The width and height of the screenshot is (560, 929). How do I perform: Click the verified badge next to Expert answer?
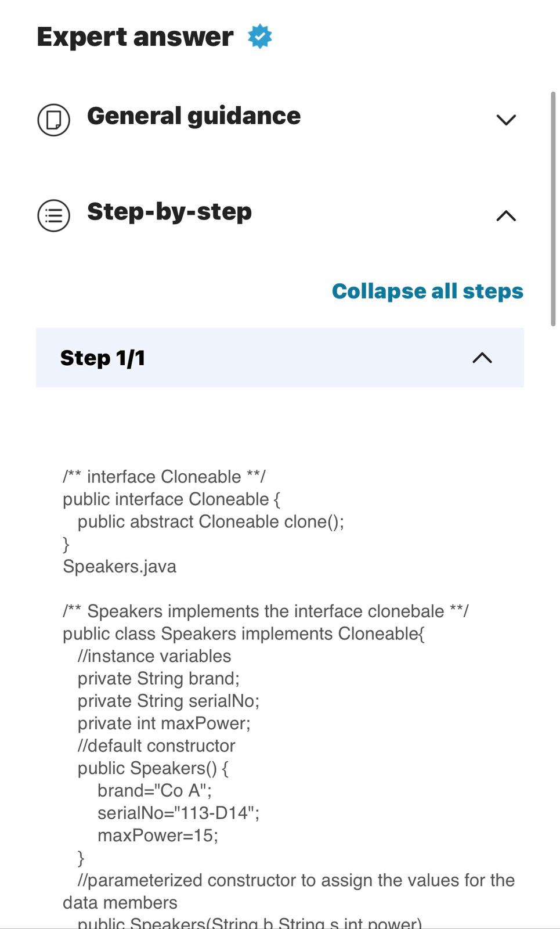pos(259,37)
